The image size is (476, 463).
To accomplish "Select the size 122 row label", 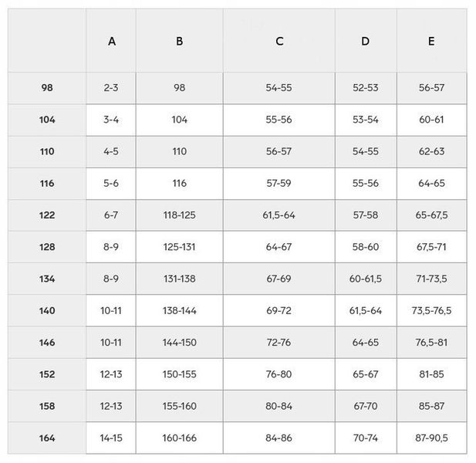I will pyautogui.click(x=47, y=215).
